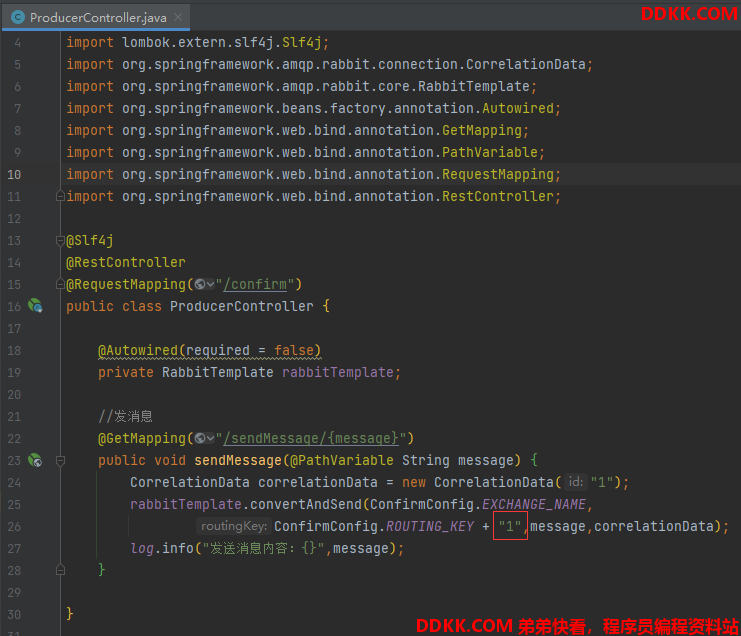Open the URL globe dropdown before "/sendMessage/{message}"
The height and width of the screenshot is (636, 741).
205,438
